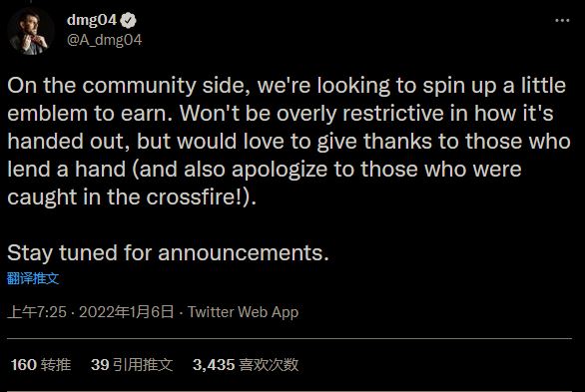
Task: Click the 上午7:25 timestamp
Action: tap(37, 312)
